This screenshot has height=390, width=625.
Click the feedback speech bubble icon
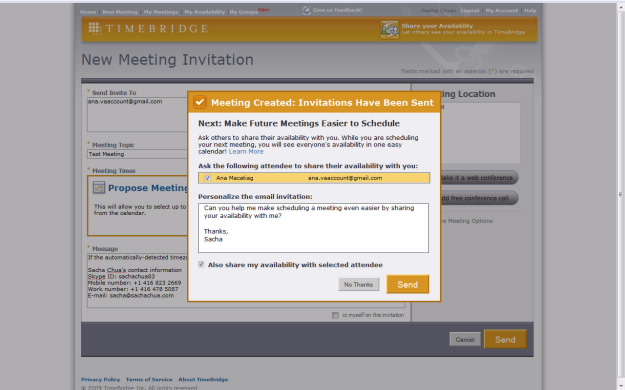306,10
